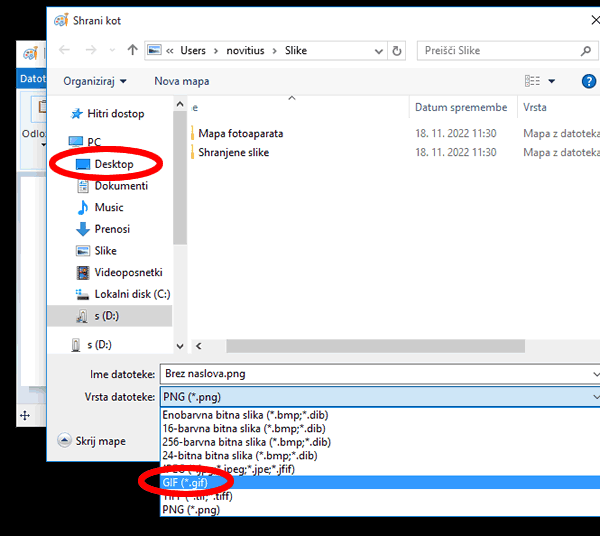Sort by Datum spremembe column header
This screenshot has height=536, width=600.
coord(460,107)
